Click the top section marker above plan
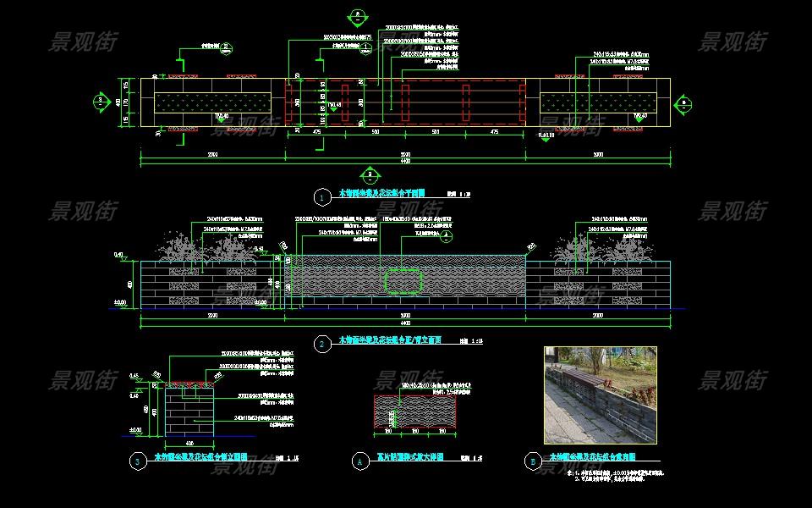Image resolution: width=812 pixels, height=508 pixels. [358, 16]
